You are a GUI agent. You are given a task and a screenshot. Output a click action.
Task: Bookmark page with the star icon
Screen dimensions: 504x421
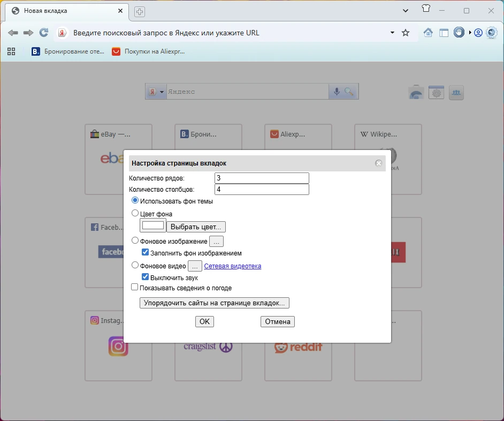tap(406, 33)
